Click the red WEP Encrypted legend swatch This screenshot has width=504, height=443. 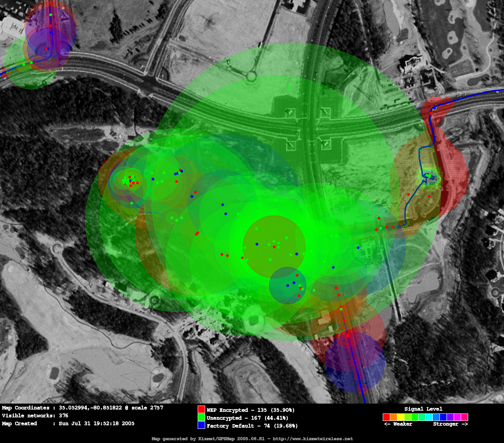click(x=201, y=409)
